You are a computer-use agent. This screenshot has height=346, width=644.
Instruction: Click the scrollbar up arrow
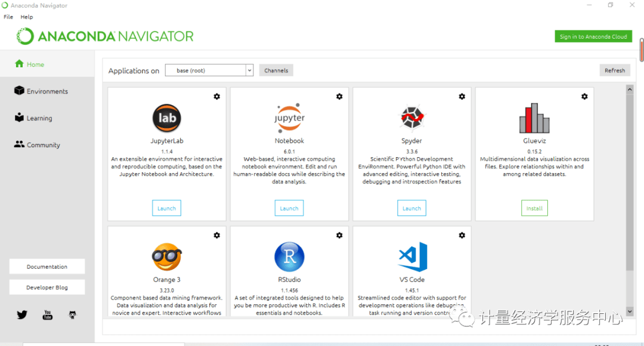pyautogui.click(x=630, y=89)
